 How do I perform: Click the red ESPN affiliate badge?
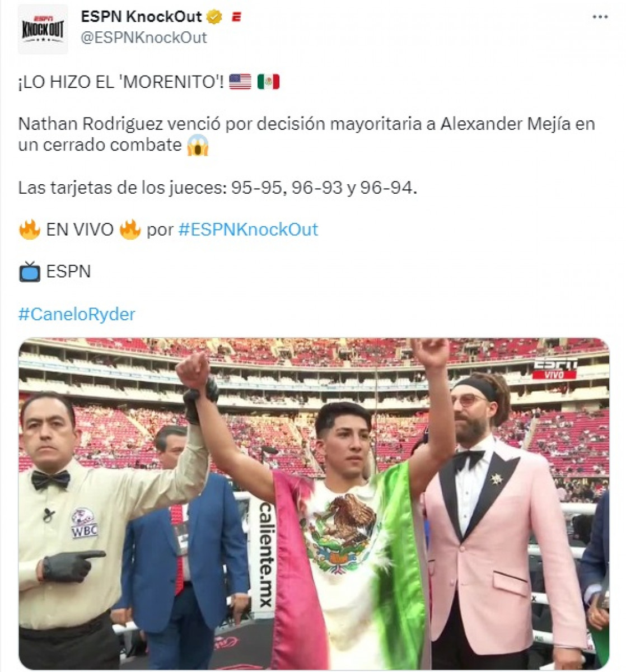point(236,17)
